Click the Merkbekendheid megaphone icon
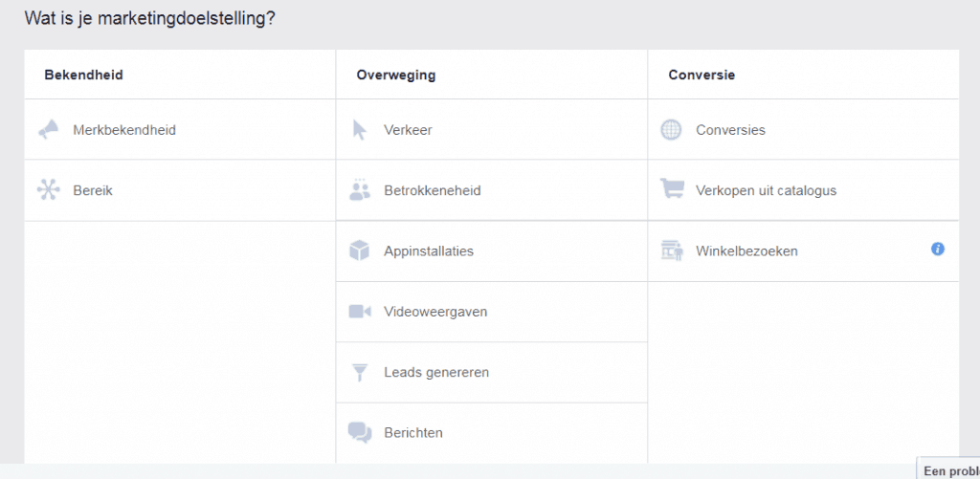The height and width of the screenshot is (479, 980). [48, 130]
